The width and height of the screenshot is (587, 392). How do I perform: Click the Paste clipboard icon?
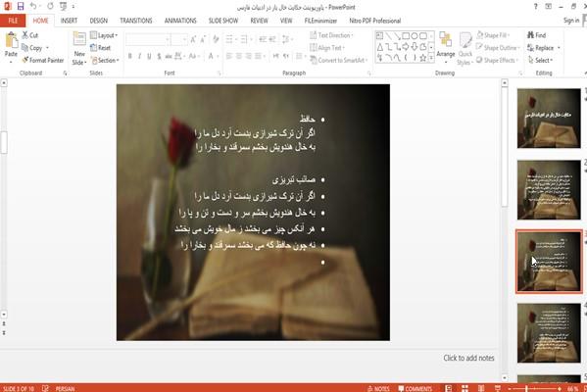(11, 41)
